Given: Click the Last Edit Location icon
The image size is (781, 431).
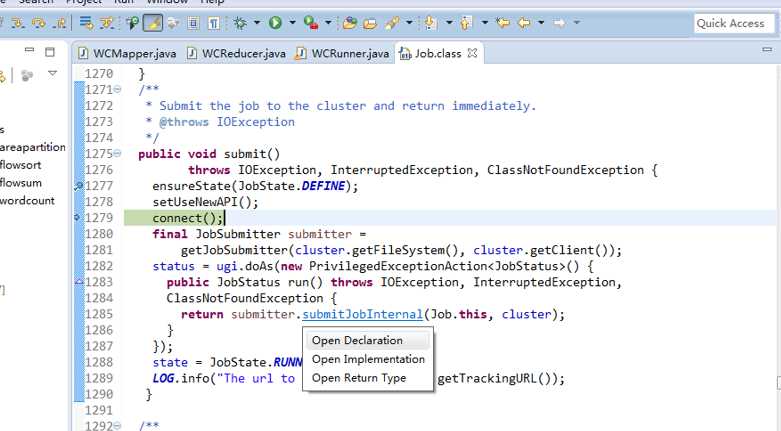Looking at the screenshot, I should (x=503, y=23).
